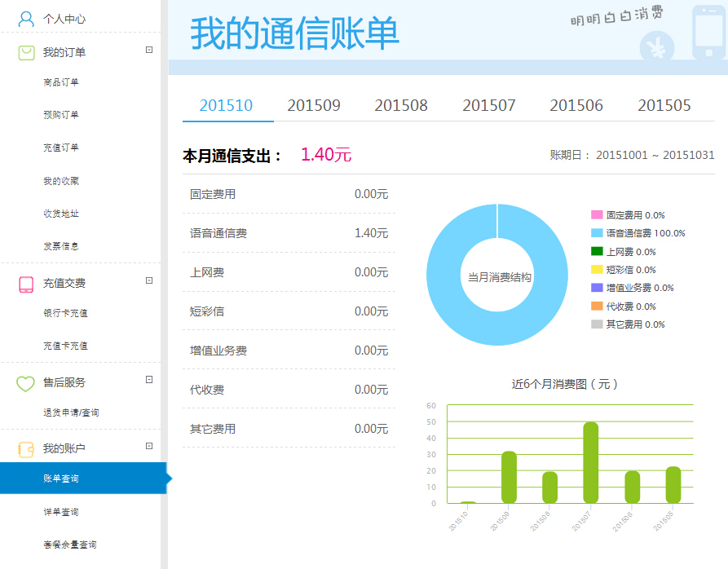Collapse the 我的订单 section
The image size is (728, 569).
(149, 50)
